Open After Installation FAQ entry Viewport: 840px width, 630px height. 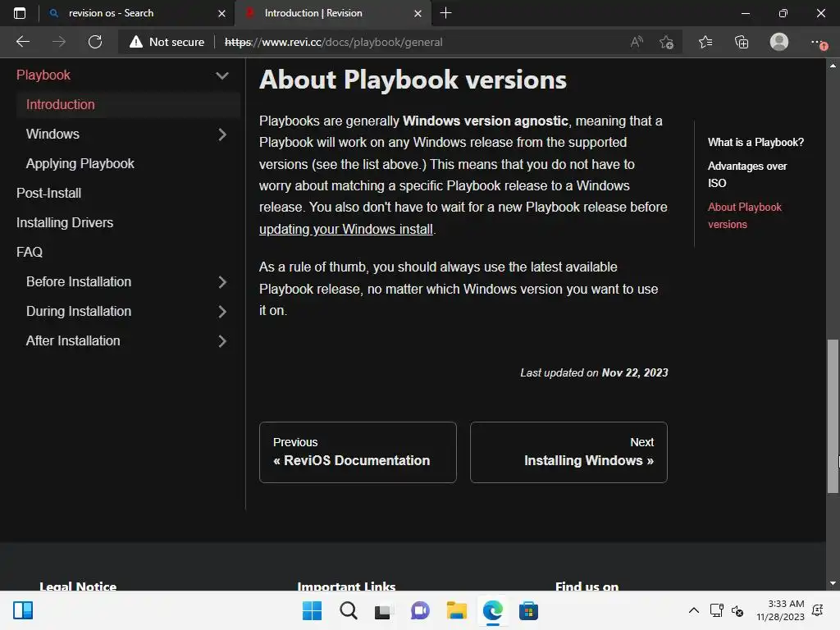[73, 340]
